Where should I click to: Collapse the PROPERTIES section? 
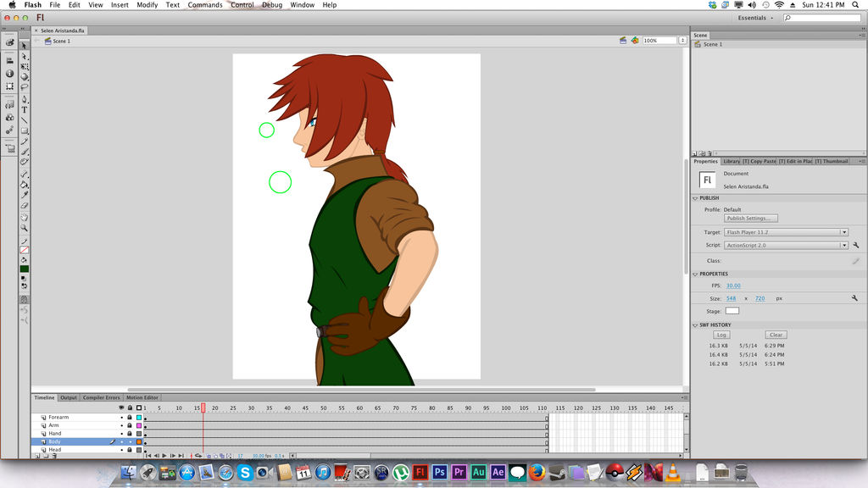point(695,274)
